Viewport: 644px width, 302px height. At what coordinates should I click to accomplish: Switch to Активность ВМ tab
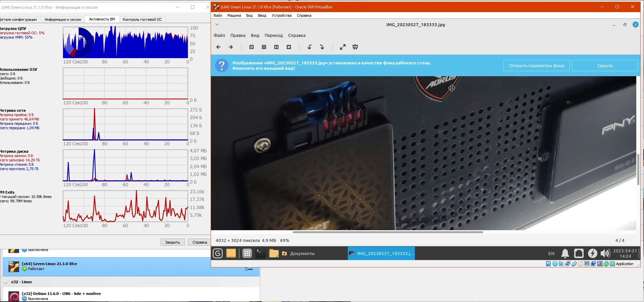102,19
